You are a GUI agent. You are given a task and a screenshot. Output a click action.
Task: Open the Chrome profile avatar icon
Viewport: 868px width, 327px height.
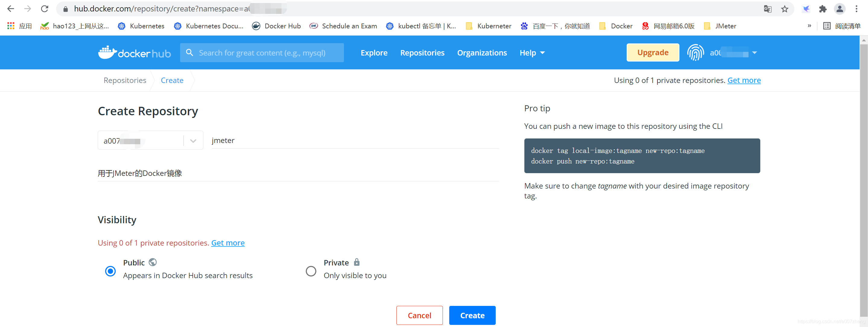pos(840,9)
